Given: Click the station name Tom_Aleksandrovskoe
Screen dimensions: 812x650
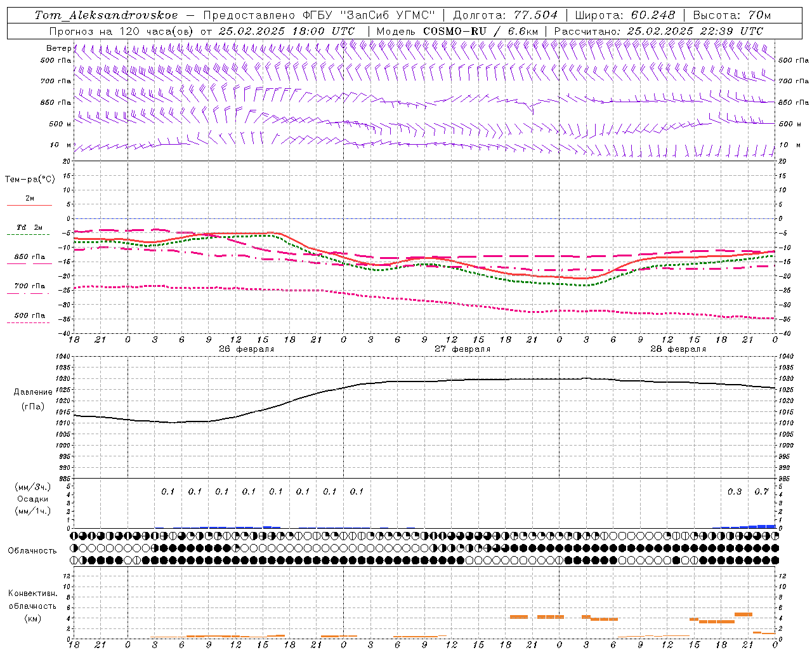Looking at the screenshot, I should pos(106,15).
